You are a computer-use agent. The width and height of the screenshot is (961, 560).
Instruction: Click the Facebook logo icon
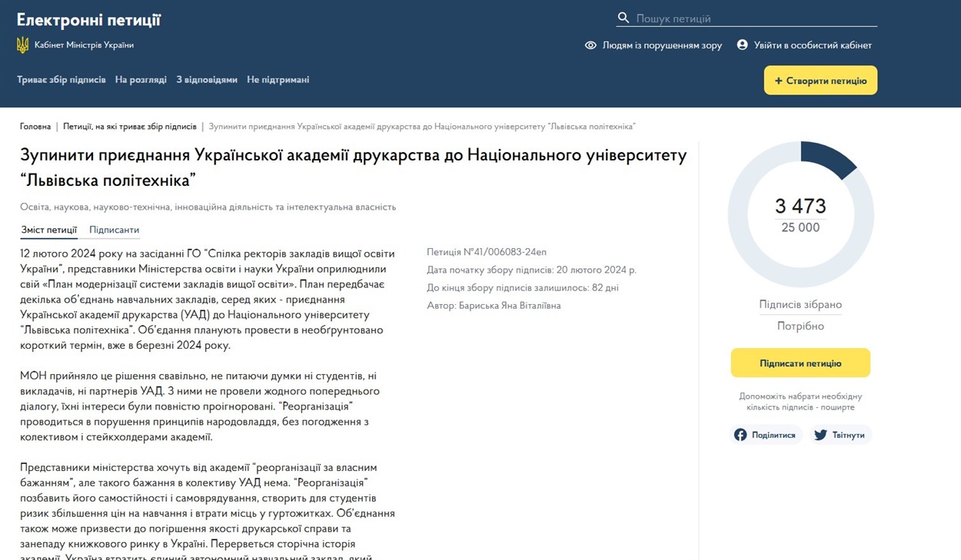point(740,435)
